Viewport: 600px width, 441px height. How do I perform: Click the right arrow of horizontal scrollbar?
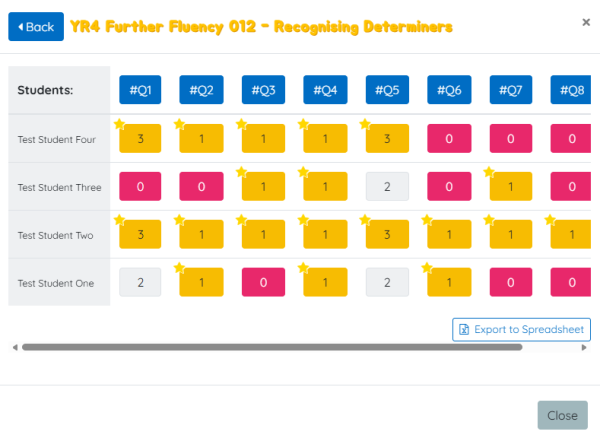pos(585,348)
